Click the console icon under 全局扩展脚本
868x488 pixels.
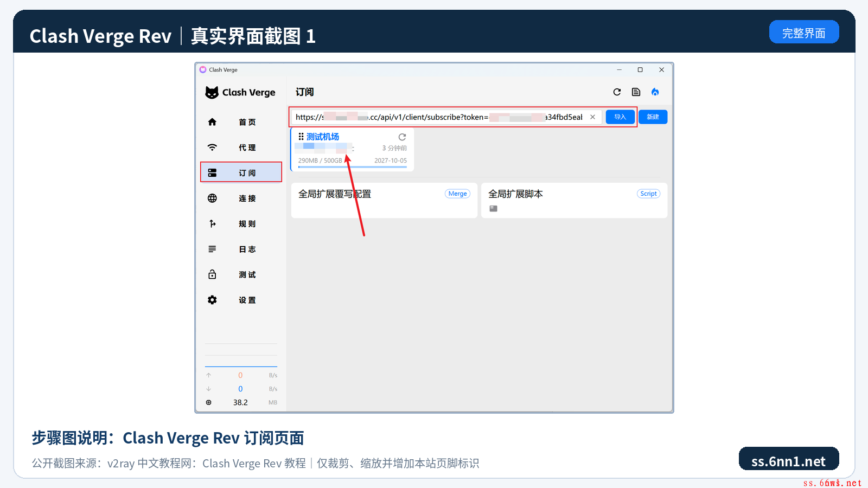point(493,209)
